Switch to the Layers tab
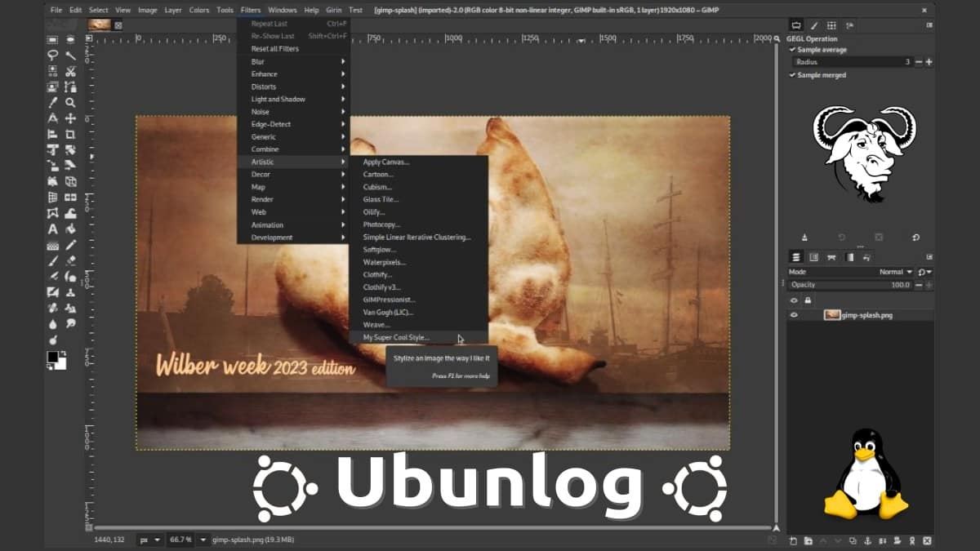The height and width of the screenshot is (551, 980). coord(796,256)
